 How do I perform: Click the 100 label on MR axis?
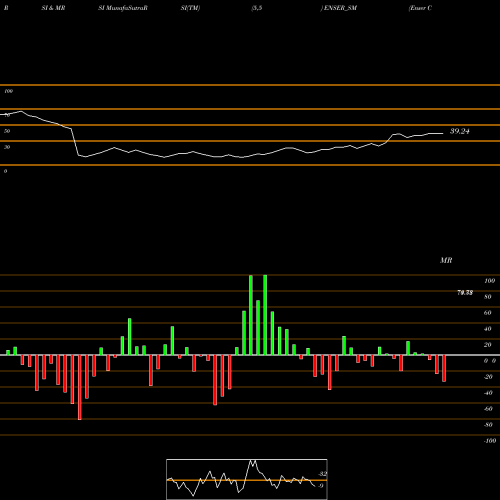(x=490, y=281)
